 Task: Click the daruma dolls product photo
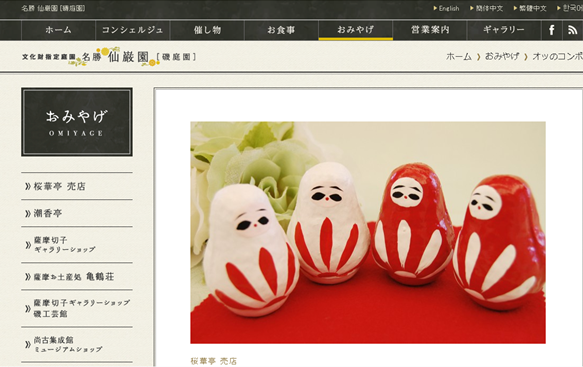coord(368,232)
